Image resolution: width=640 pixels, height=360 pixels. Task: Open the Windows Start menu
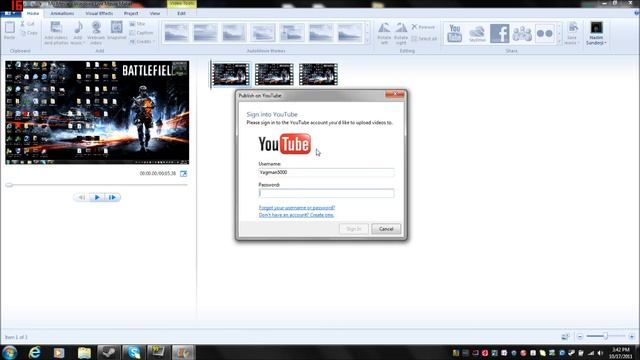point(10,352)
